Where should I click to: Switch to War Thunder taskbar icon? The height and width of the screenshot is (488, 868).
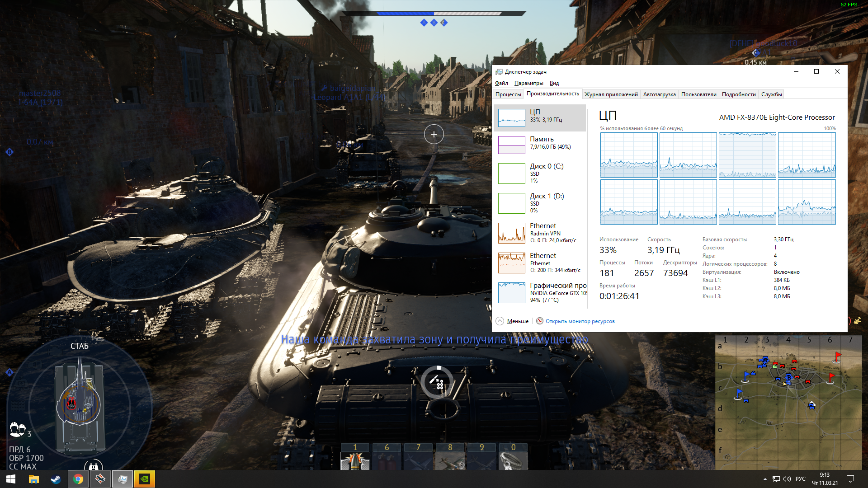(100, 479)
